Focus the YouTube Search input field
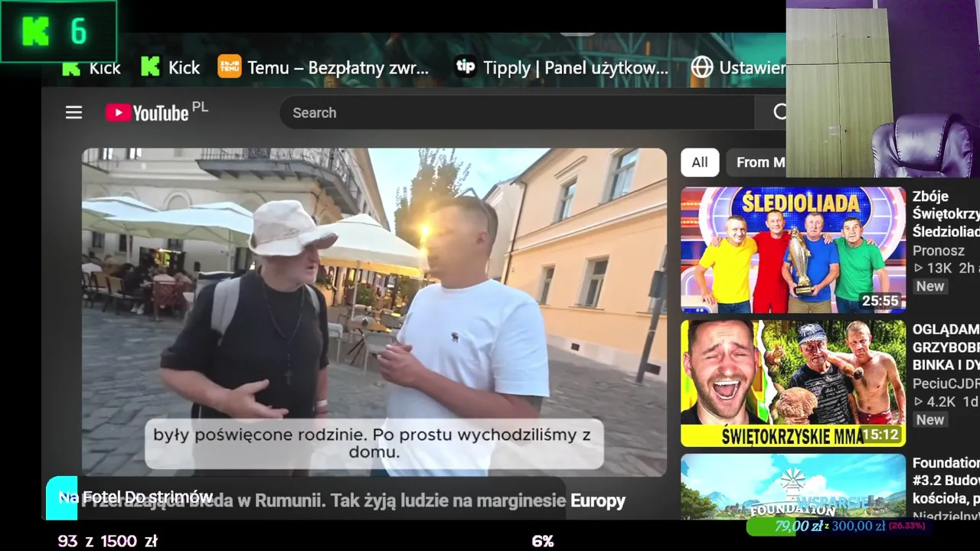Image resolution: width=980 pixels, height=551 pixels. [x=517, y=112]
